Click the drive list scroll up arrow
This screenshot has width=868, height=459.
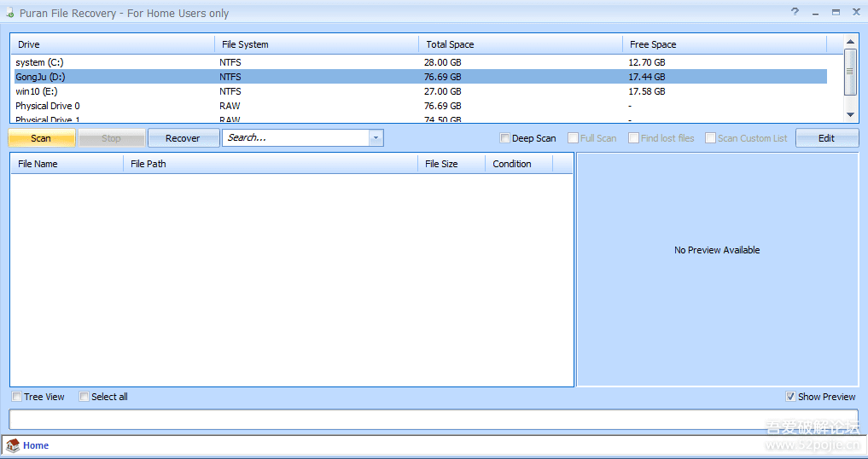(x=850, y=42)
